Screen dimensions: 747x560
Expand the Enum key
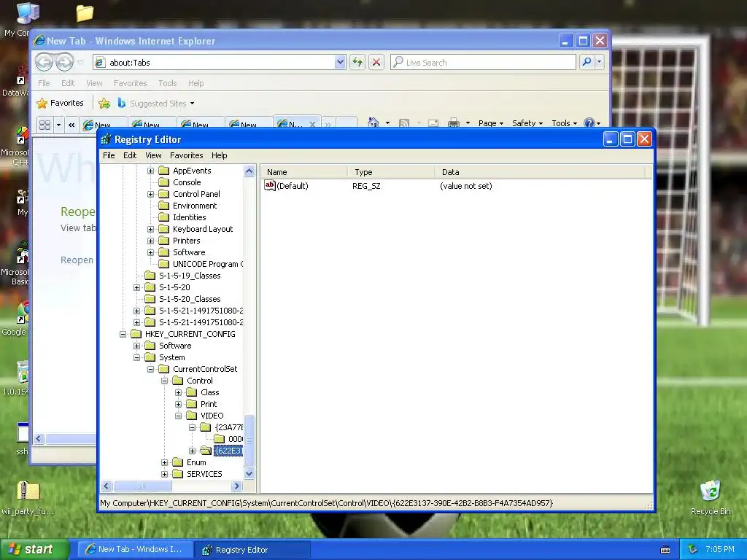pyautogui.click(x=164, y=462)
